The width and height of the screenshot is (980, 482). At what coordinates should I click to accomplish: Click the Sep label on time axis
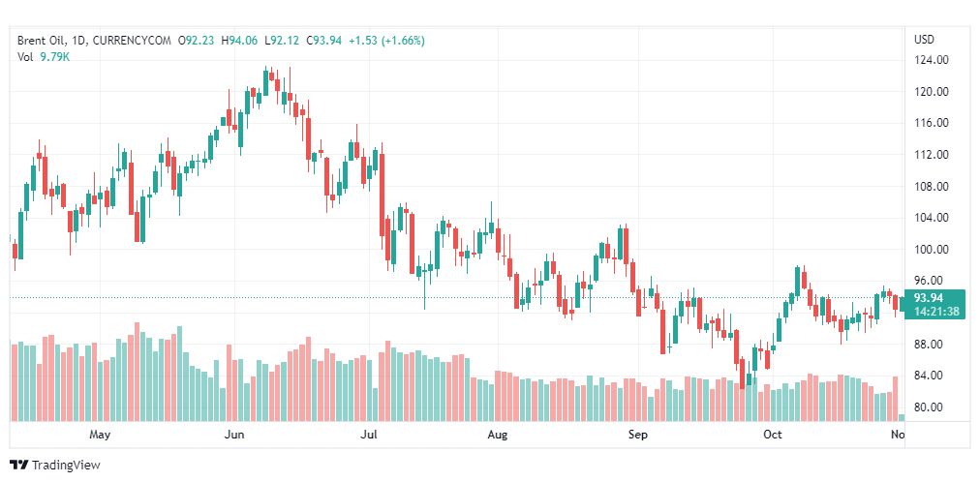(x=637, y=436)
